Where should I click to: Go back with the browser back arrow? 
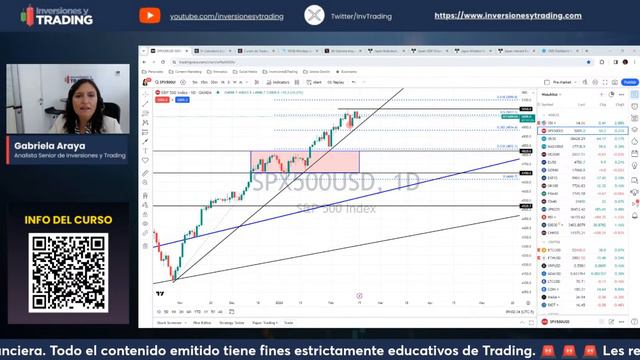[x=144, y=62]
